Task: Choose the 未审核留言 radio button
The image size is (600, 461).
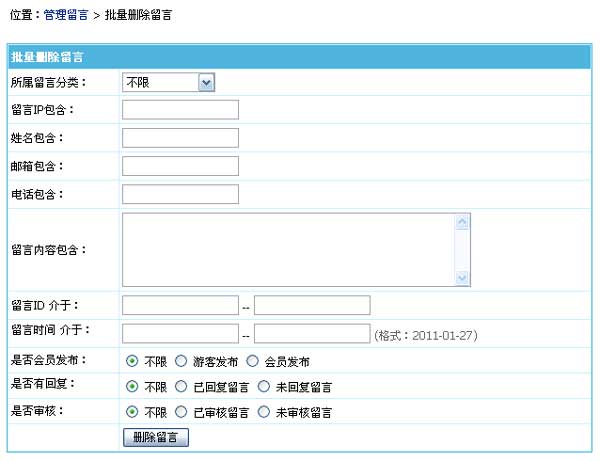Action: [x=264, y=411]
